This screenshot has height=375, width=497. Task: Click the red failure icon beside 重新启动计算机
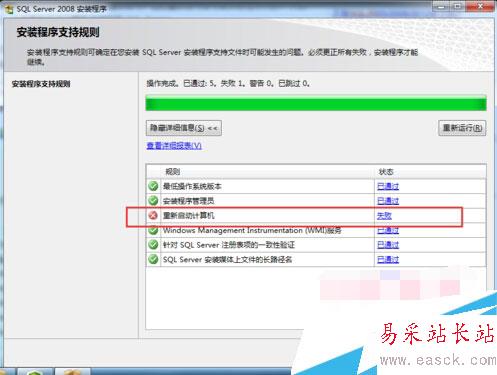153,215
